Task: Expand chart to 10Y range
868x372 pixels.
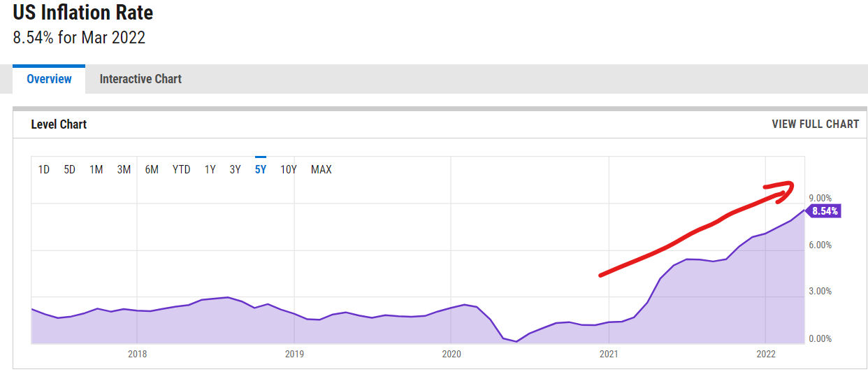Action: click(x=289, y=169)
